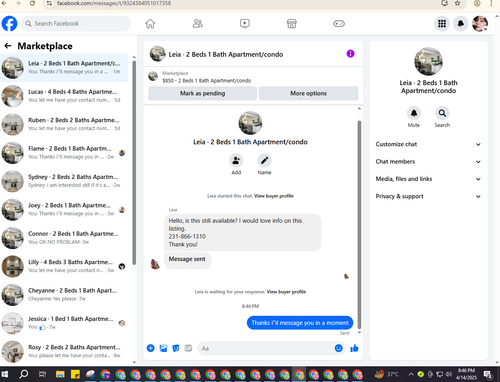Search in conversation magnifier icon

point(442,113)
